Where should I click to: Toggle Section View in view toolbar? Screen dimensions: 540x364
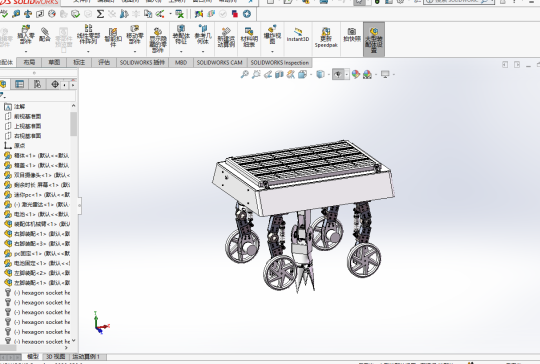tap(279, 74)
